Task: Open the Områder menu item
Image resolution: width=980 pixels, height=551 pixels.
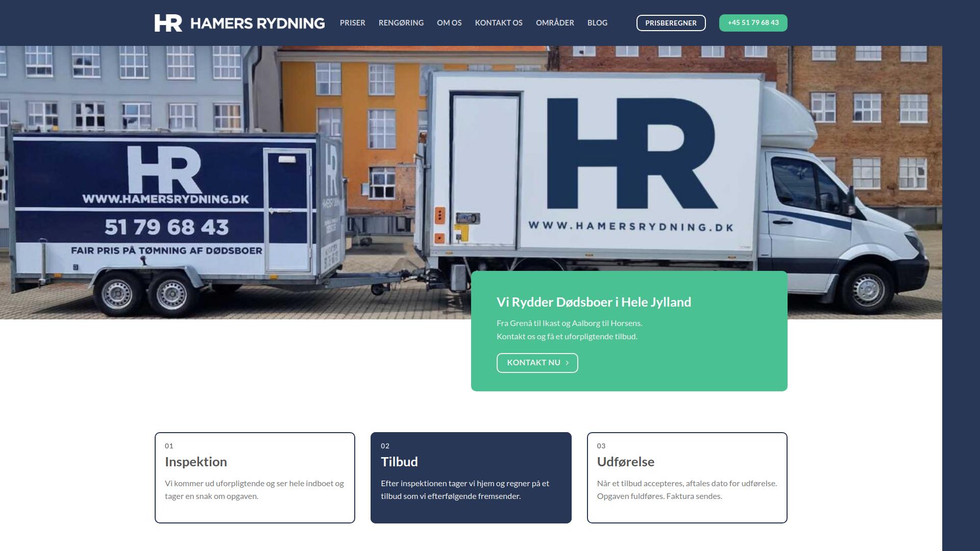Action: [555, 23]
